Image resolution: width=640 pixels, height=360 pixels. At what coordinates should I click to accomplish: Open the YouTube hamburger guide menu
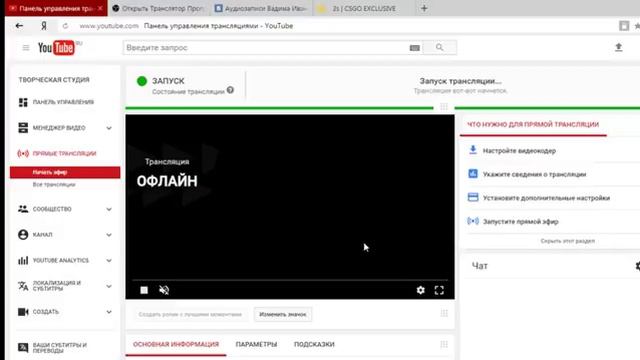tap(26, 48)
